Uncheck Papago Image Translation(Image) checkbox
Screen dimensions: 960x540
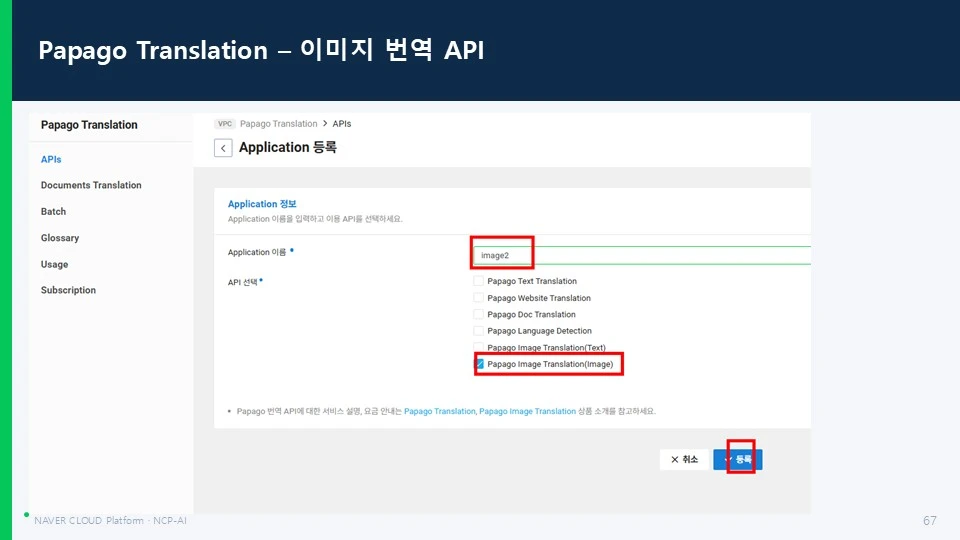click(479, 364)
